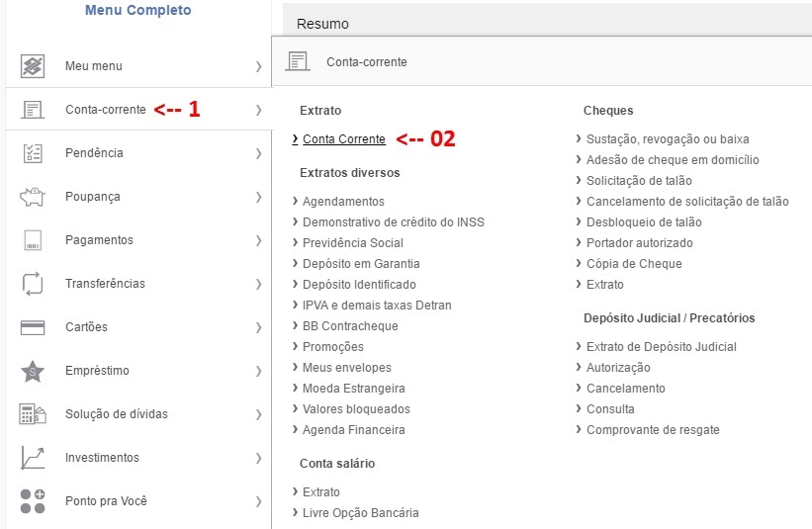Open the Agendamentos link

(343, 202)
